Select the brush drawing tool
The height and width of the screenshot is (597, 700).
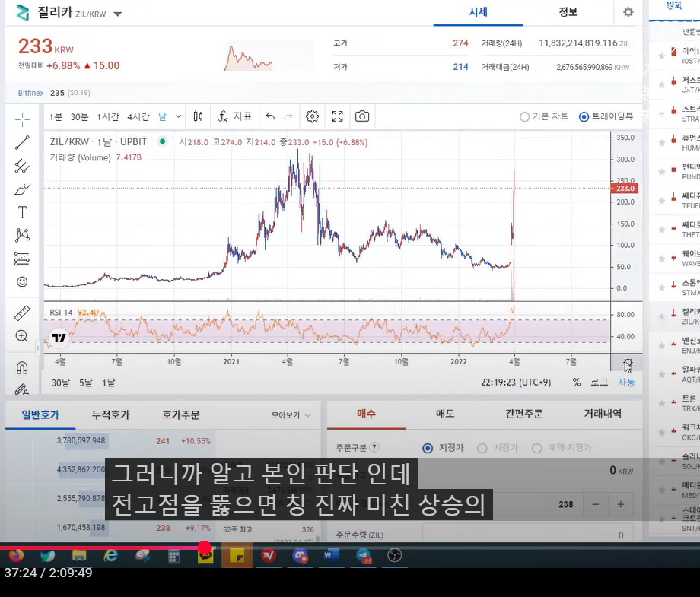[22, 189]
